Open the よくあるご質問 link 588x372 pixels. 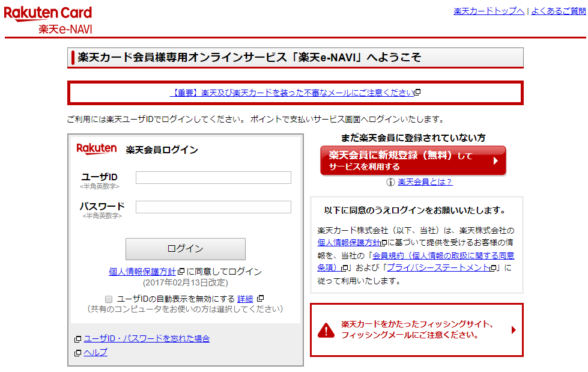pyautogui.click(x=559, y=11)
